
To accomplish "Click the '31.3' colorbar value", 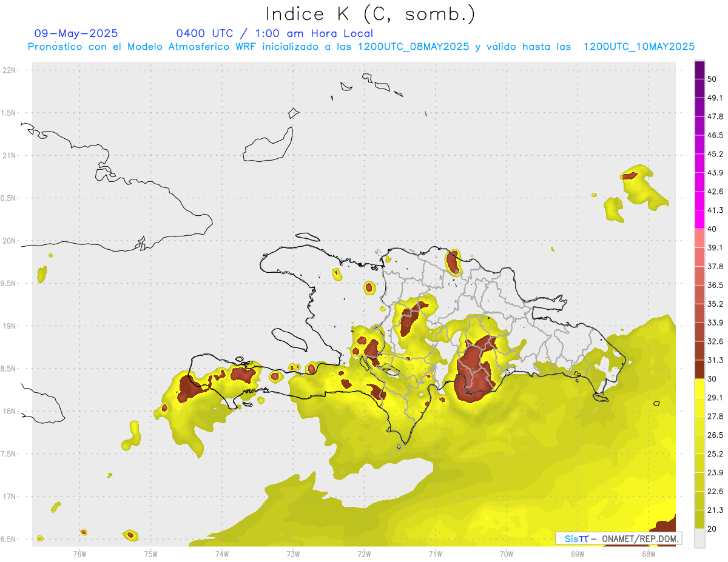I will (715, 360).
